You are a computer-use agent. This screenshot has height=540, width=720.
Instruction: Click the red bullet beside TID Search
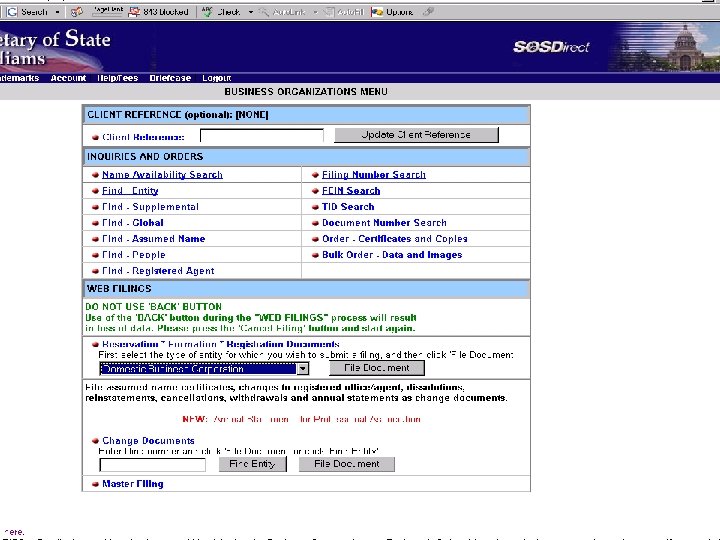(x=315, y=207)
